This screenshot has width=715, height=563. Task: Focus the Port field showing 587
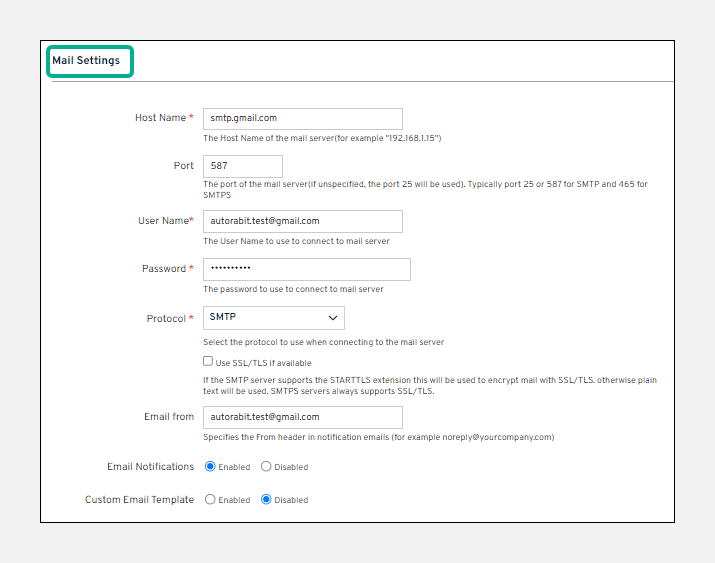point(242,166)
